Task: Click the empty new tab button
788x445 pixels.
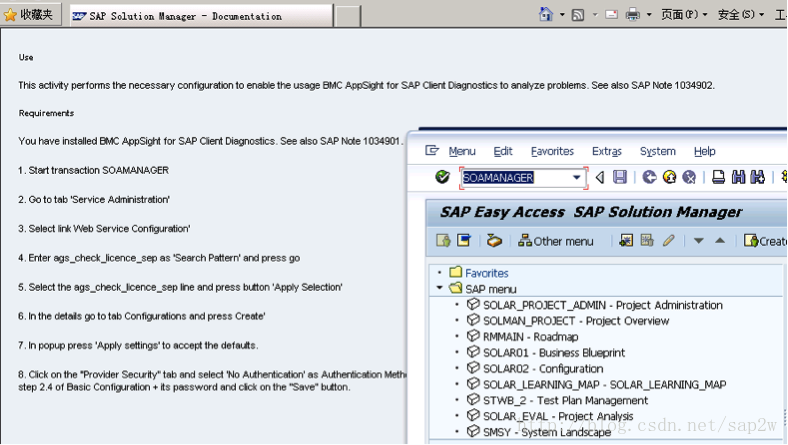Action: [x=348, y=16]
